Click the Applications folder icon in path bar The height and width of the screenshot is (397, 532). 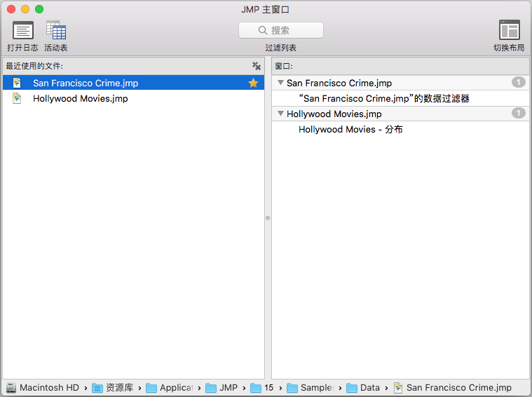(x=151, y=388)
